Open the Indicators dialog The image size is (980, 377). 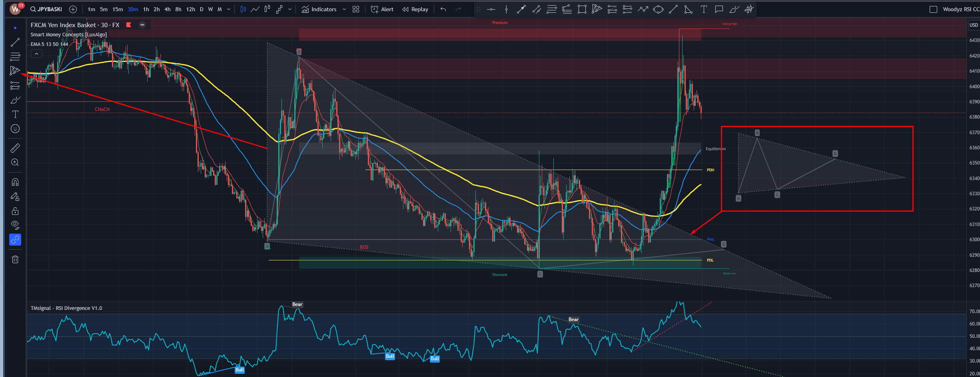(x=319, y=9)
